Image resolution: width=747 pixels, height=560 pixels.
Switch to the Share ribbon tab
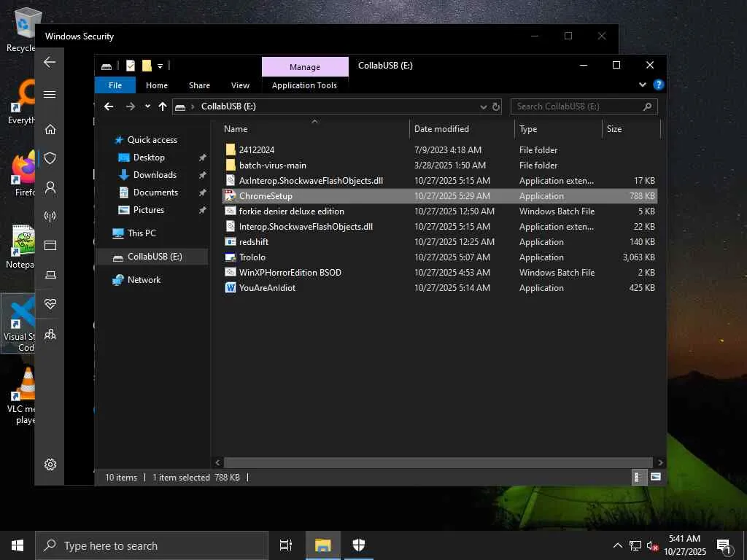[199, 85]
